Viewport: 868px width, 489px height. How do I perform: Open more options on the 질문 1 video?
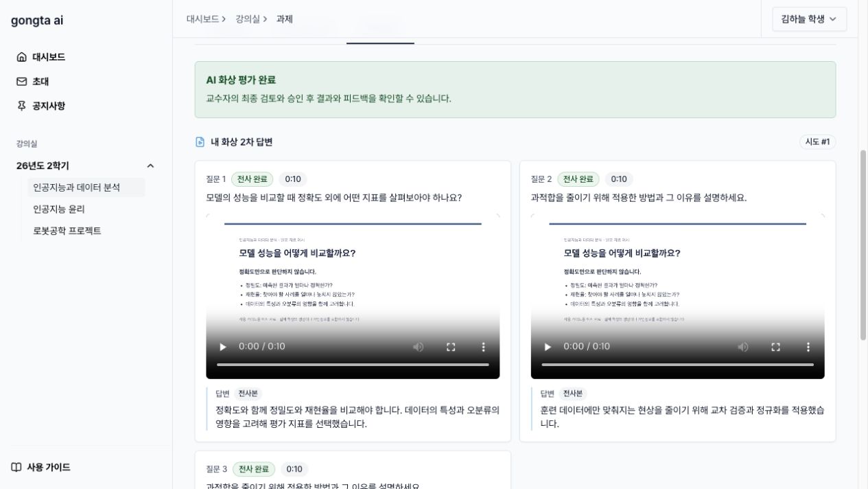point(483,347)
